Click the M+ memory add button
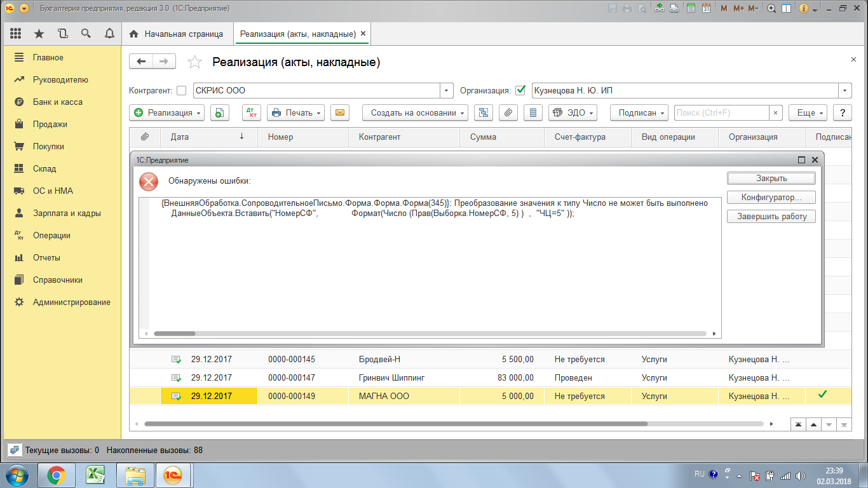Viewport: 868px width, 488px height. [x=738, y=9]
